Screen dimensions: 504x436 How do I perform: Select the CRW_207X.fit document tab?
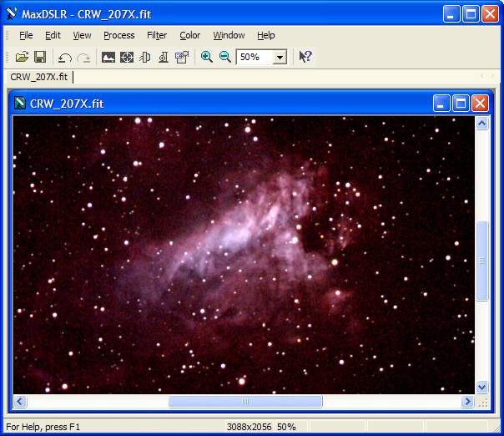pyautogui.click(x=38, y=77)
